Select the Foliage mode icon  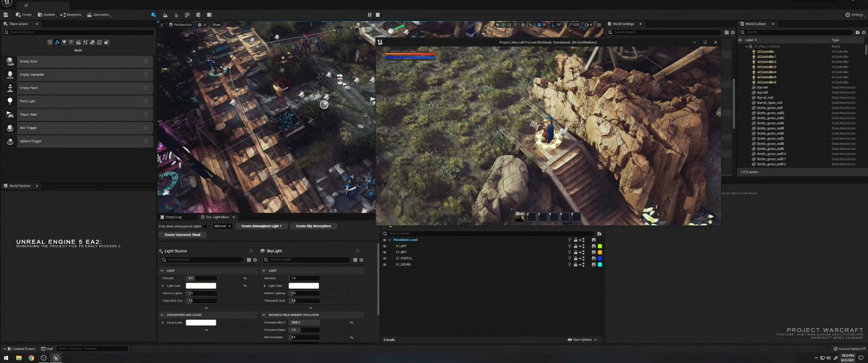pos(176,14)
